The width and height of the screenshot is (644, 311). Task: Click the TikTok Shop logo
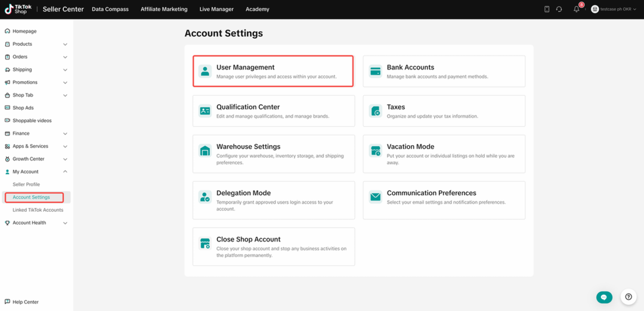(18, 9)
